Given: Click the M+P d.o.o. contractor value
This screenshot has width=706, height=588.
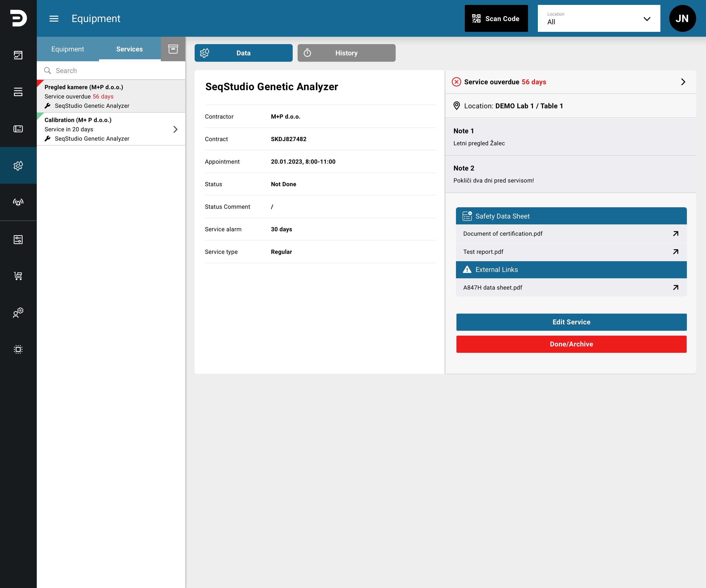Looking at the screenshot, I should click(x=285, y=117).
